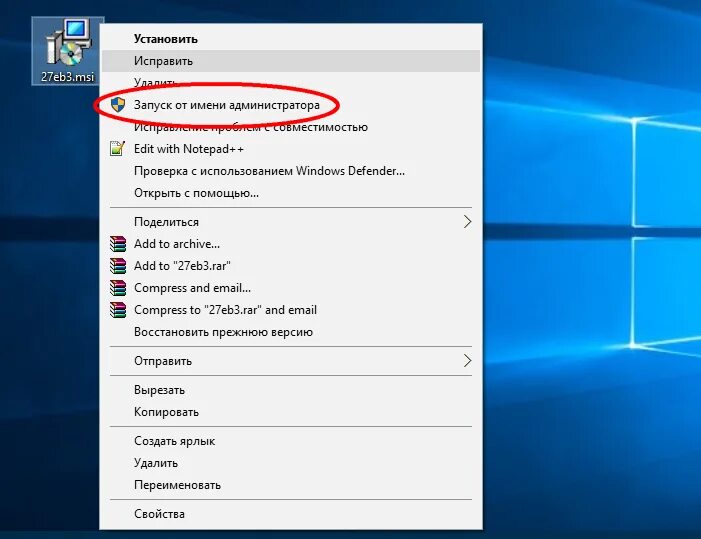Click WinRAR icon beside Add to "27eb3.rar"
The width and height of the screenshot is (701, 539).
coord(118,265)
